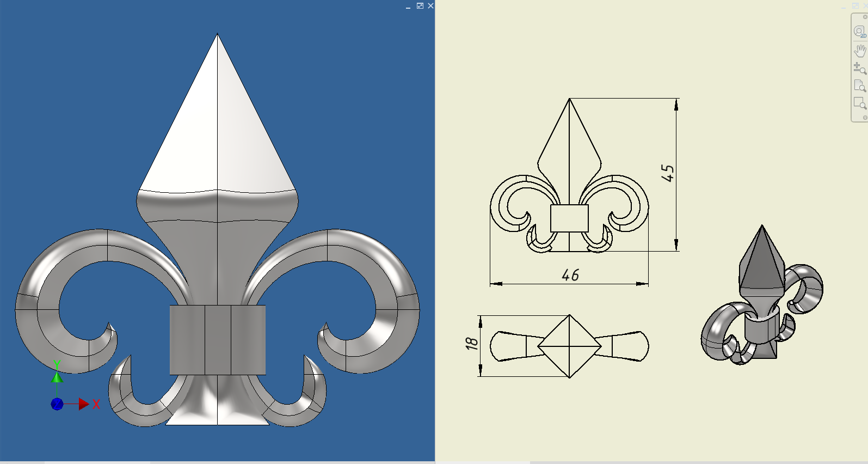The height and width of the screenshot is (464, 868).
Task: Pick the rectangular collar band on the 3D model
Action: click(x=217, y=340)
